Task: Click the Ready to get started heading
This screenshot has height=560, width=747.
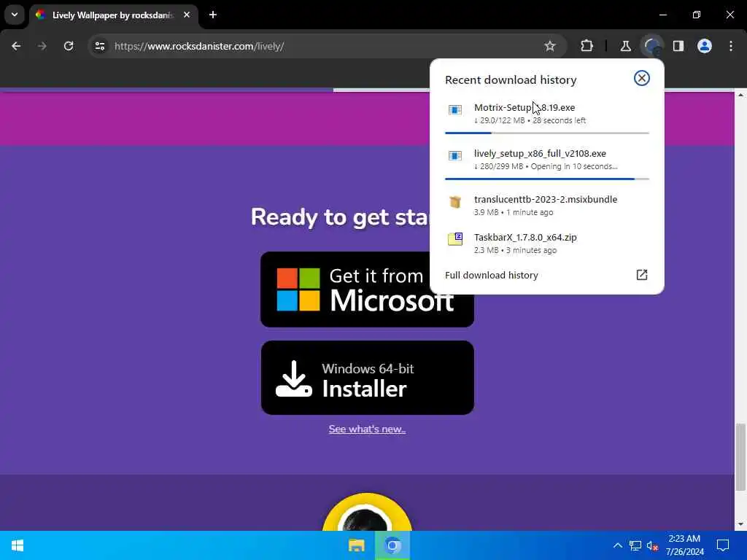Action: click(x=340, y=217)
